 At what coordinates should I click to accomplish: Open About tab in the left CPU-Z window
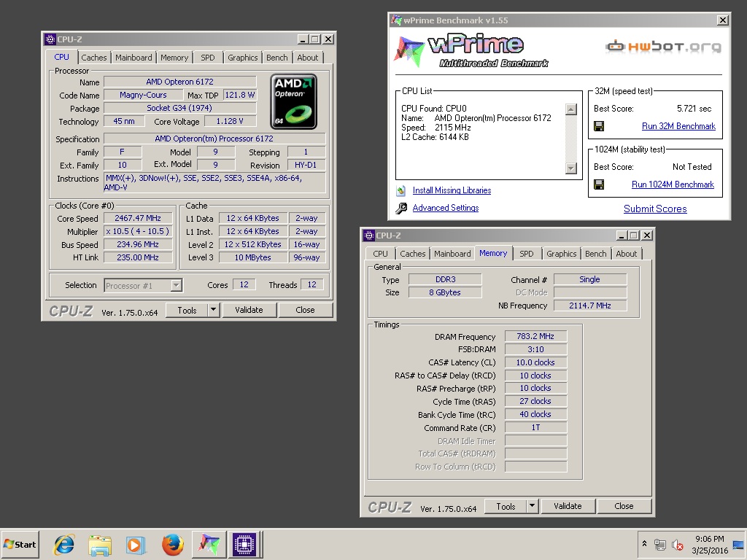[x=308, y=58]
